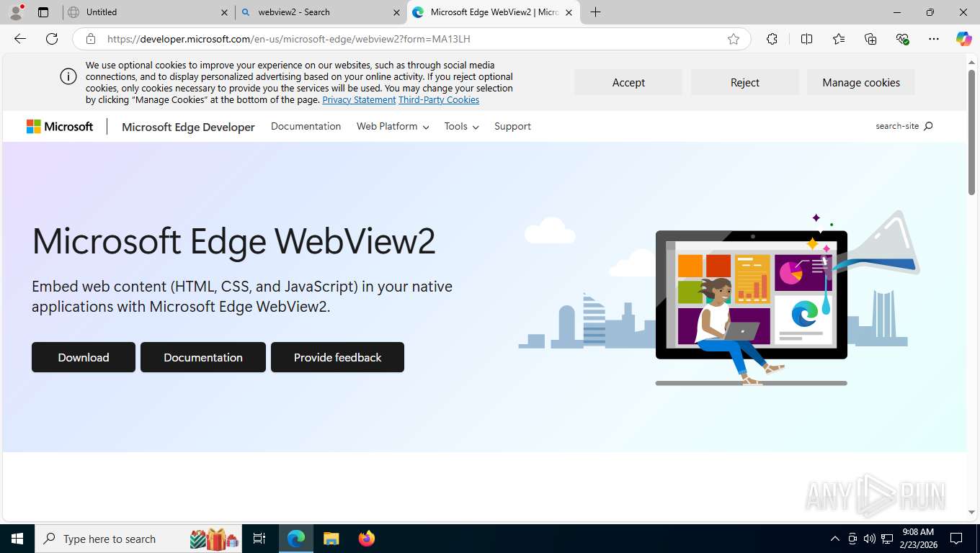The height and width of the screenshot is (553, 980).
Task: Open notification center icon
Action: 956,539
